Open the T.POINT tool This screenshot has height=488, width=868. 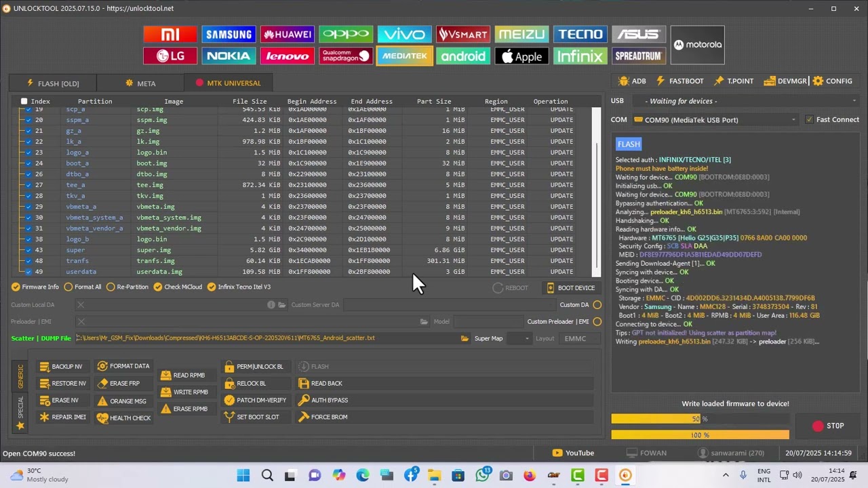coord(734,81)
